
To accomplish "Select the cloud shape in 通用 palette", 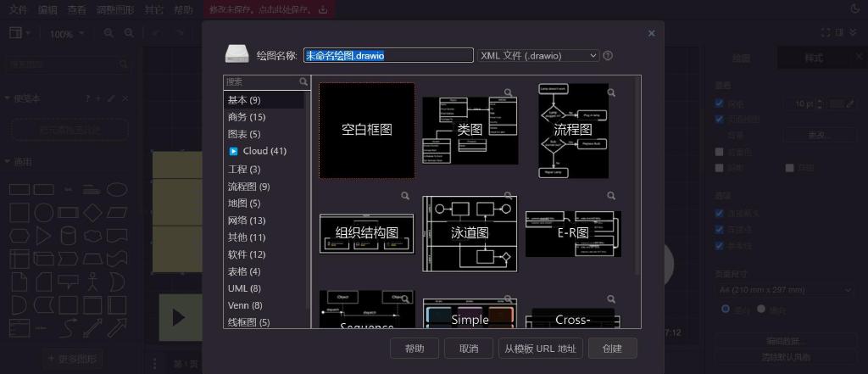I will [92, 236].
